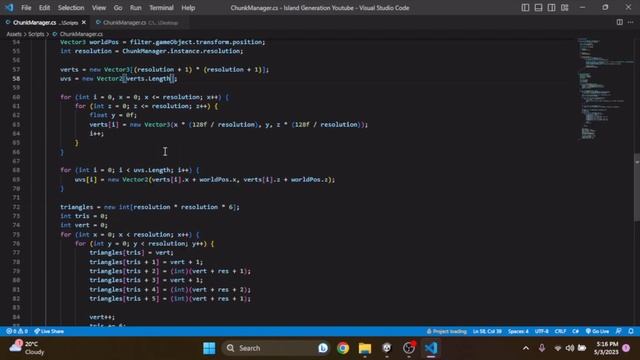The image size is (640, 360).
Task: Open the Windows Start menu
Action: click(x=209, y=348)
